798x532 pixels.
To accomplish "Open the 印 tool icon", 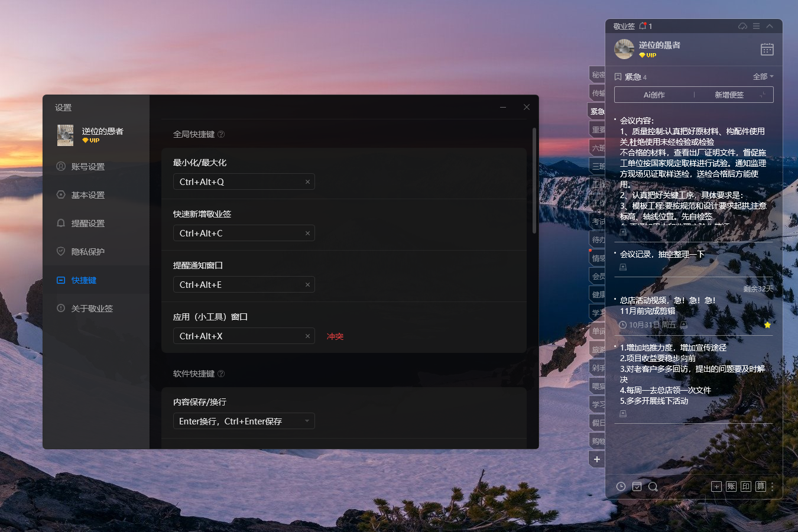I will point(746,486).
